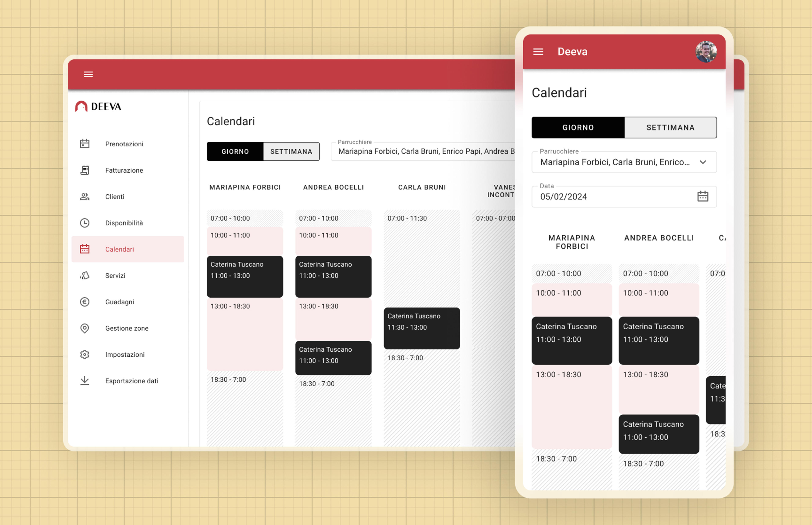Click the Fatturazione invoice icon
This screenshot has width=812, height=525.
coord(85,170)
